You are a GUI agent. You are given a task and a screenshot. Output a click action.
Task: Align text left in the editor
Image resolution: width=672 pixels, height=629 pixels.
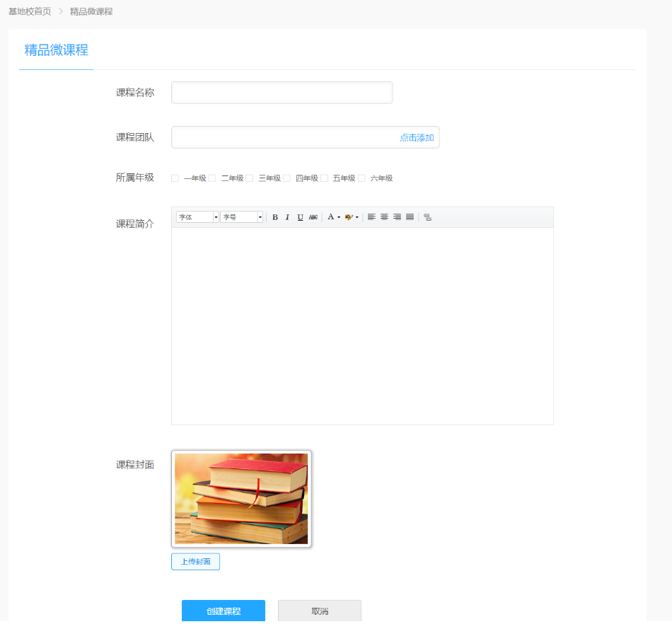tap(371, 217)
